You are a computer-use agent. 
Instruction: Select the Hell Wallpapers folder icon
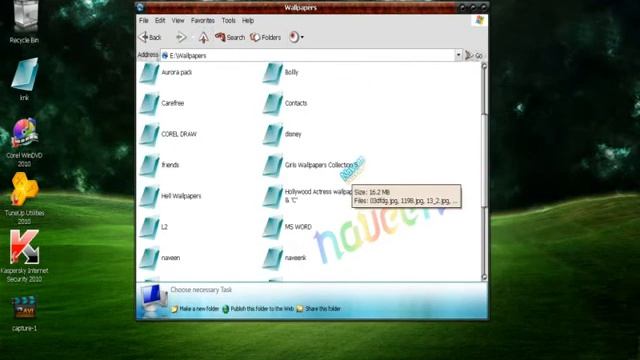(149, 197)
